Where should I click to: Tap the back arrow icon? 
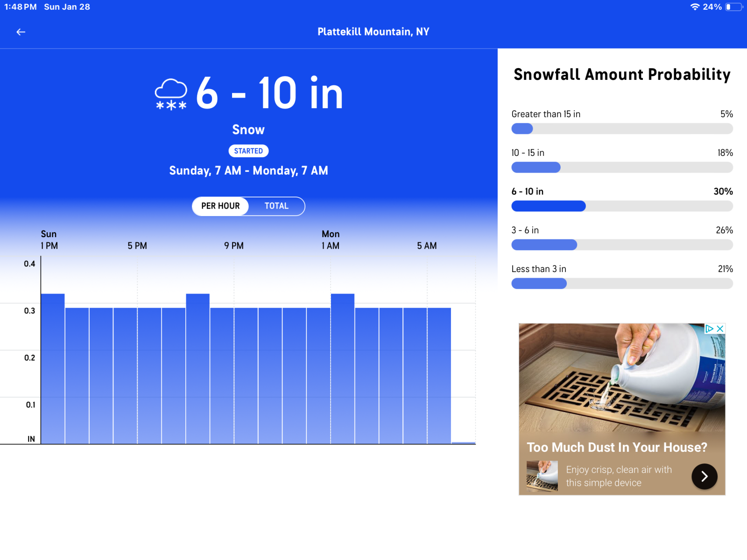click(x=21, y=32)
